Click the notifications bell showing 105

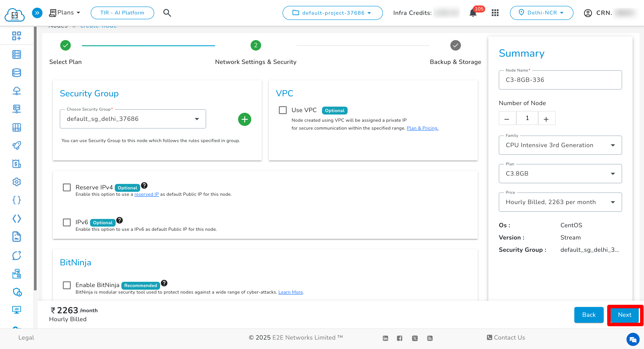click(x=473, y=13)
